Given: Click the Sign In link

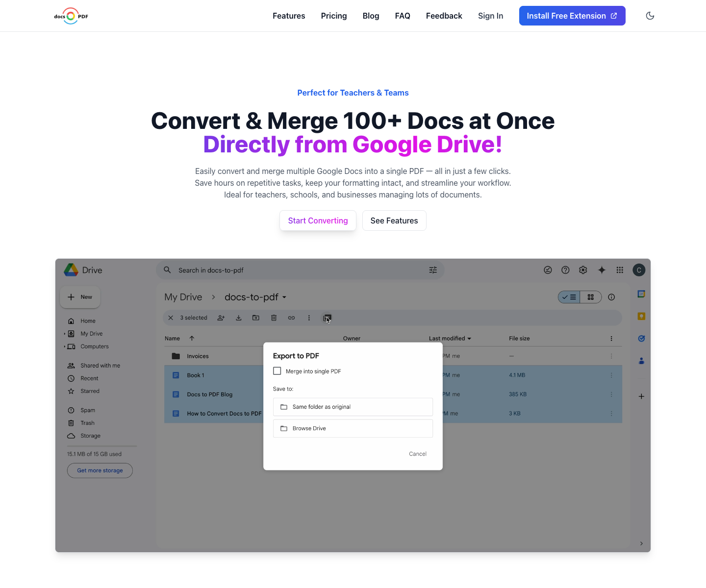Looking at the screenshot, I should [x=490, y=16].
